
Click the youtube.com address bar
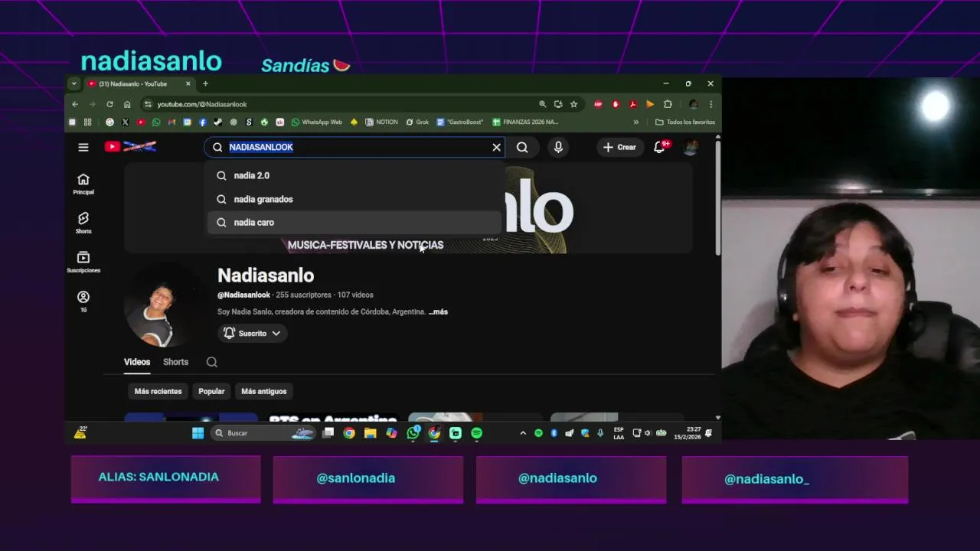pyautogui.click(x=337, y=104)
